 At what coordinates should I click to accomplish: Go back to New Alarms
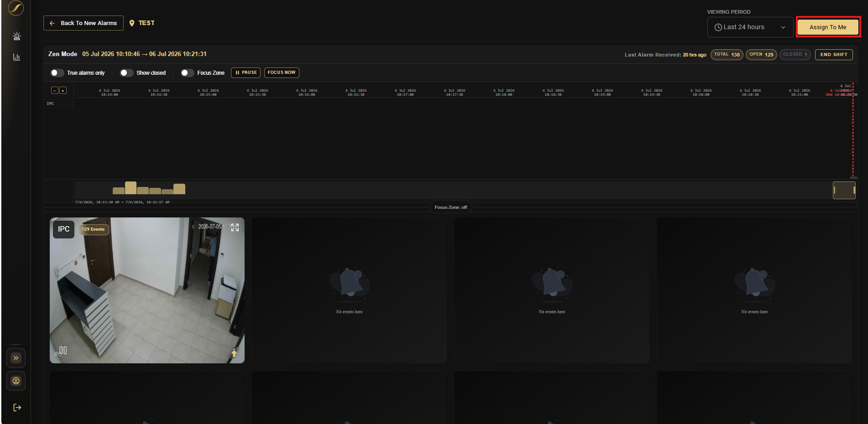coord(84,23)
